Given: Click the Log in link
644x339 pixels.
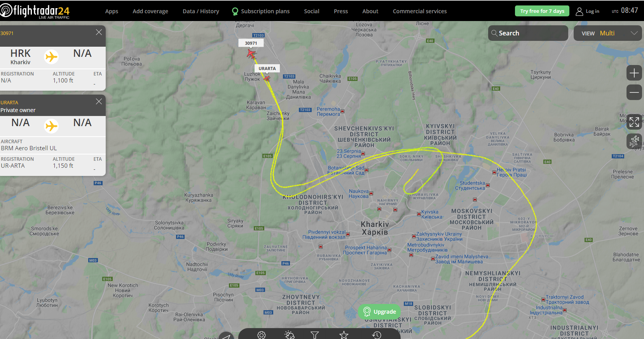Looking at the screenshot, I should click(x=587, y=11).
